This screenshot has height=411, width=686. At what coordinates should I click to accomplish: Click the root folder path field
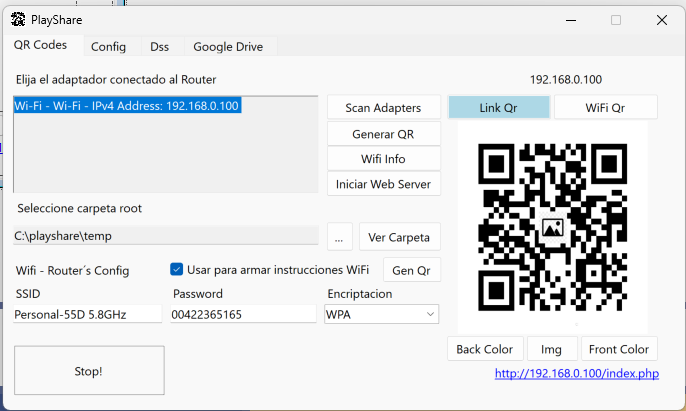[166, 235]
